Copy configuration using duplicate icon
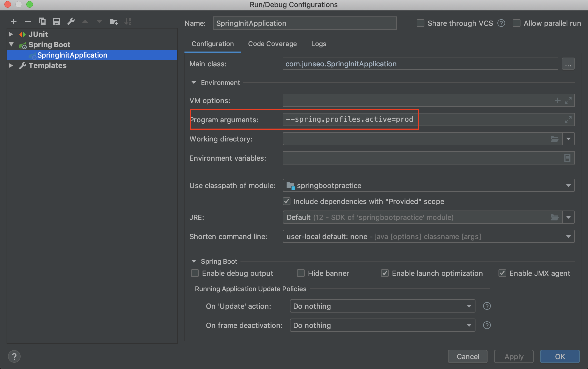The height and width of the screenshot is (369, 588). (x=42, y=21)
